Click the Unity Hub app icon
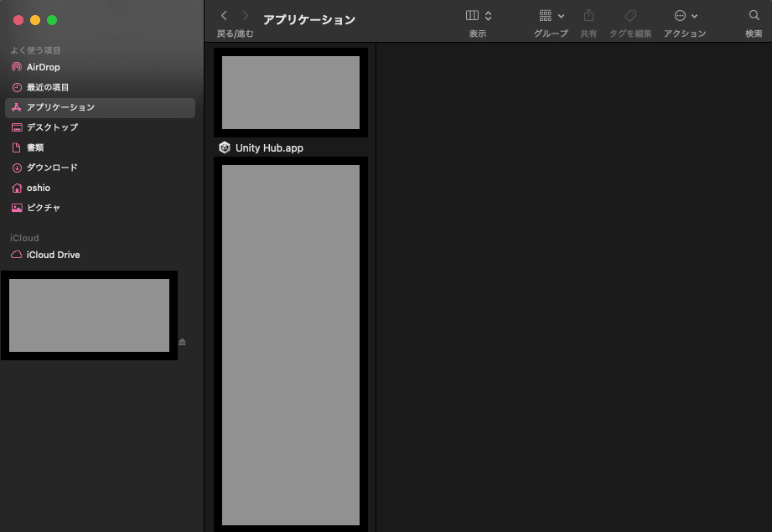Viewport: 772px width, 532px height. tap(225, 147)
